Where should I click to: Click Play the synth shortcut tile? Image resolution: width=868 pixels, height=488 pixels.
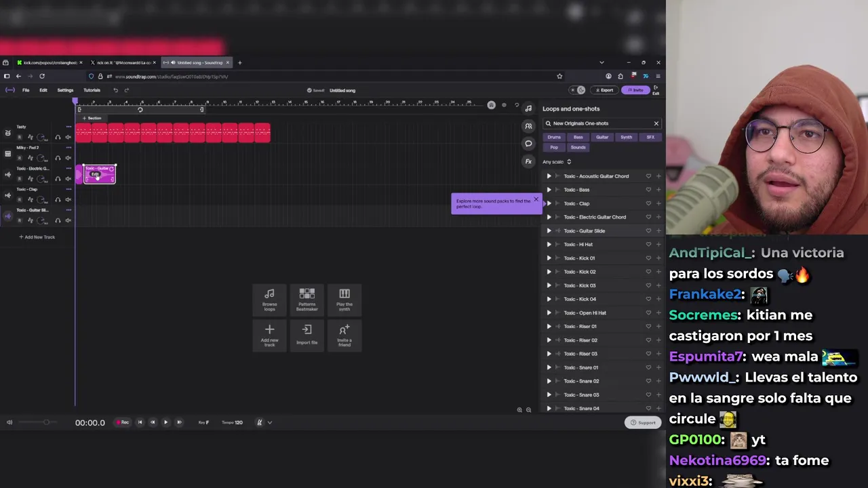coord(344,299)
